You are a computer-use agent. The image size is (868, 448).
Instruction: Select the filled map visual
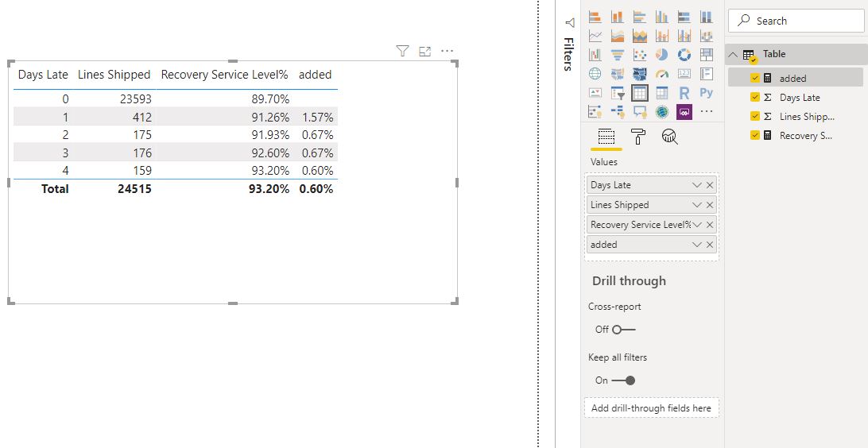(x=618, y=74)
